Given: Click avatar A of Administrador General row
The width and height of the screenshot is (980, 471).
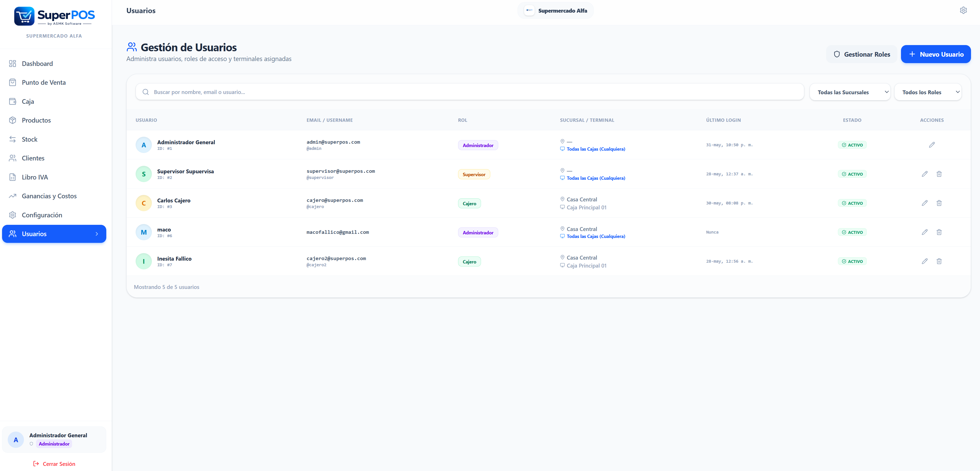Looking at the screenshot, I should coord(144,145).
